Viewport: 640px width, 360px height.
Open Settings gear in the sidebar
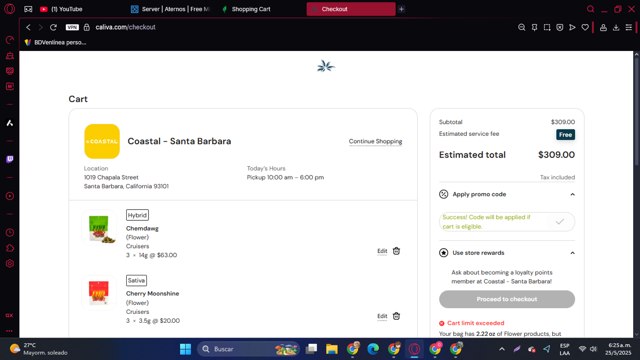coord(10,264)
